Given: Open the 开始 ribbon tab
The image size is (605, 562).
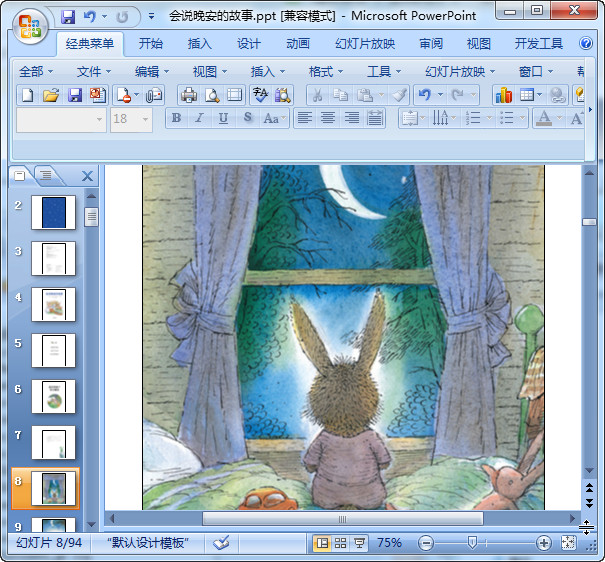Looking at the screenshot, I should [150, 44].
